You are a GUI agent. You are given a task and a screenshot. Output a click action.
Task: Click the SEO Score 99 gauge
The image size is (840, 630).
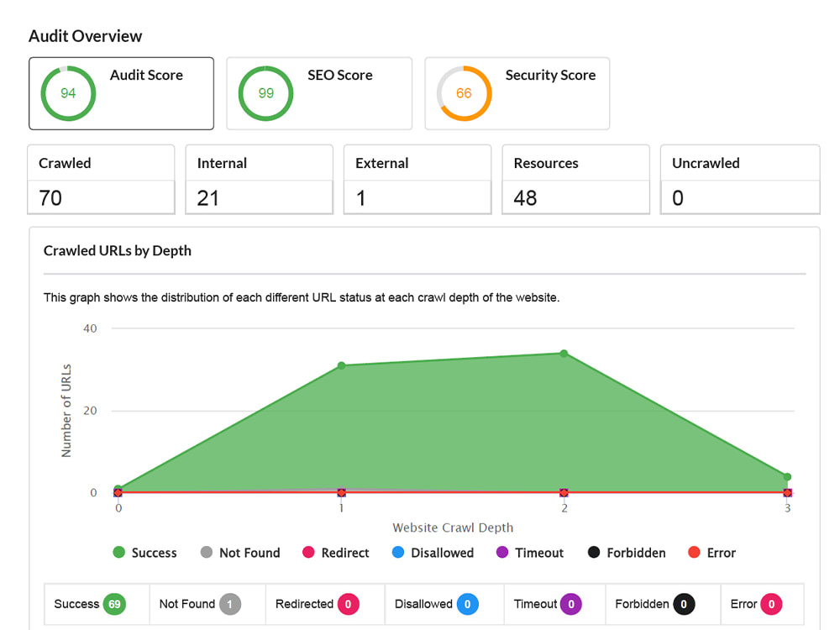265,93
